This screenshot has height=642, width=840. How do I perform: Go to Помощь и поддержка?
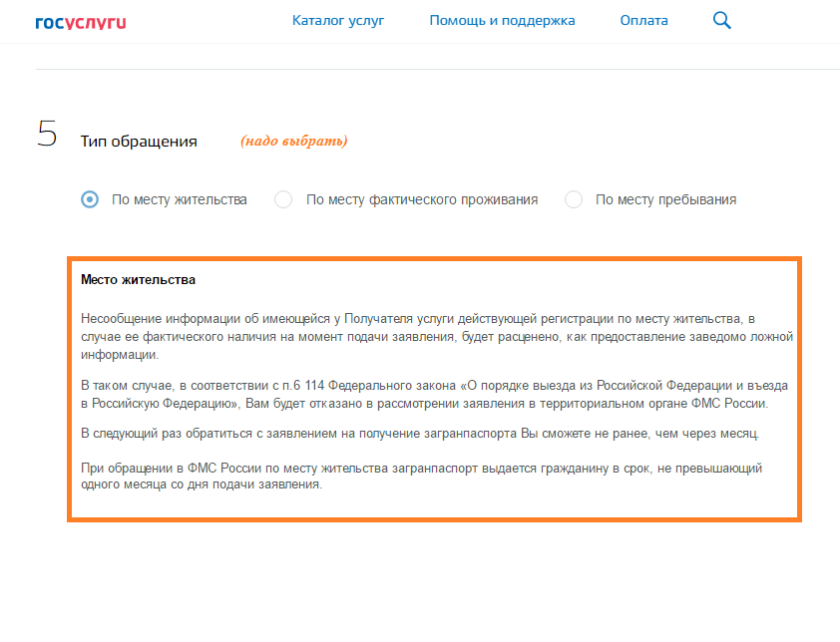click(502, 21)
